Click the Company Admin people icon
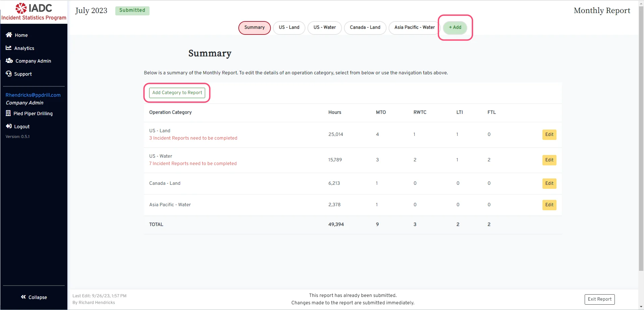Viewport: 644px width, 310px height. tap(9, 61)
